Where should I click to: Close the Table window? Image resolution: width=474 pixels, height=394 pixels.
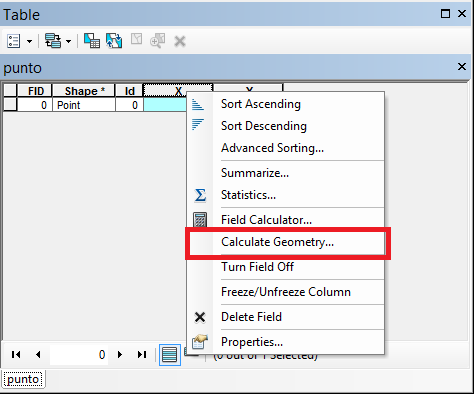(x=462, y=14)
